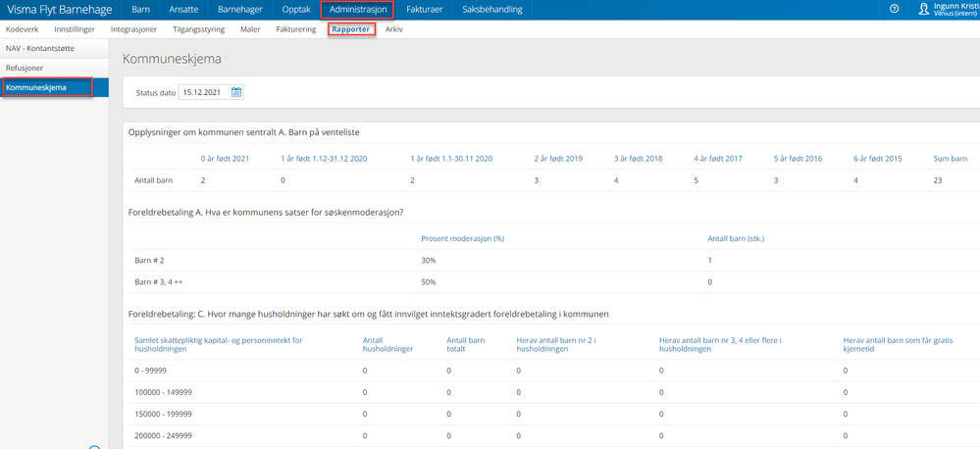Switch to the Tilgangsstyring tab
The height and width of the screenshot is (449, 980).
pyautogui.click(x=198, y=29)
